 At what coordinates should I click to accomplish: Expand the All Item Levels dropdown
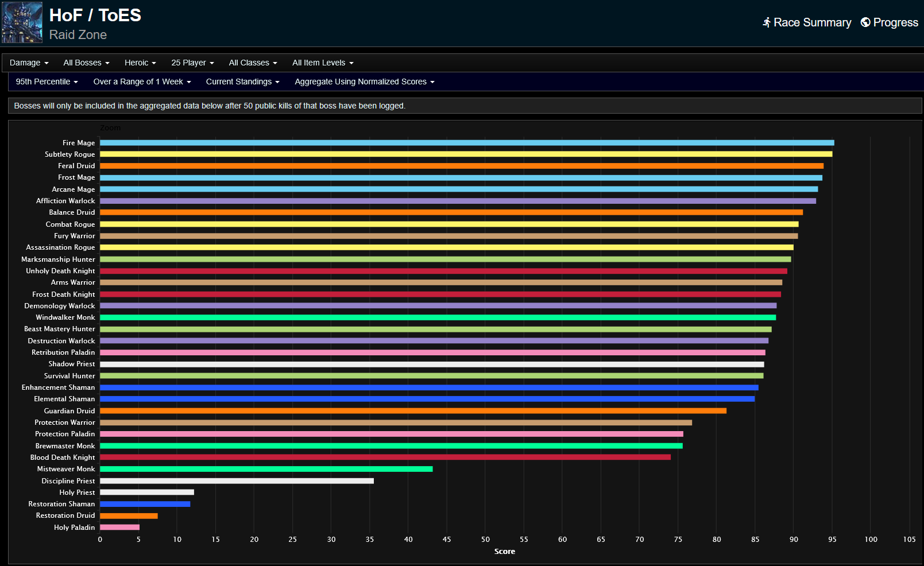[x=323, y=63]
